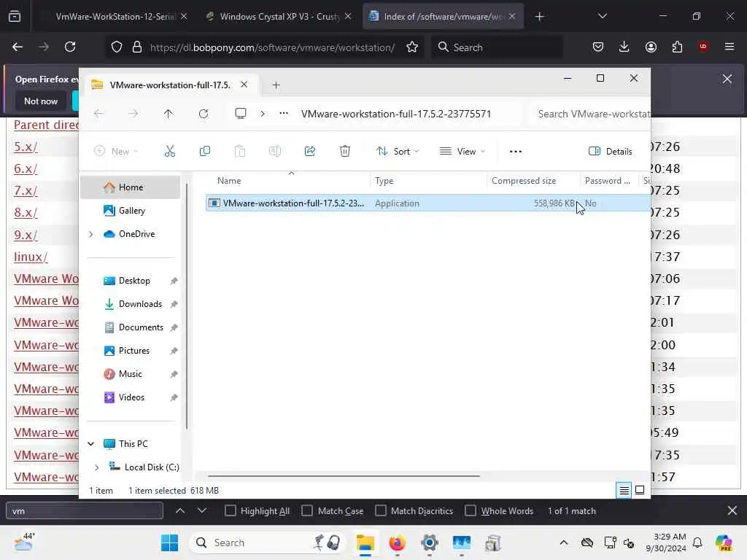
Task: Click the Copy icon in Explorer toolbar
Action: [x=205, y=152]
